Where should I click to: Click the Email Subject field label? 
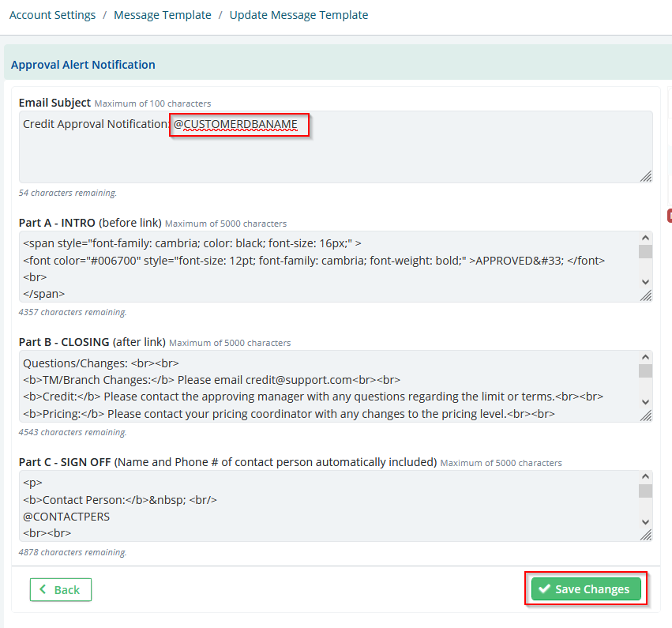point(54,103)
